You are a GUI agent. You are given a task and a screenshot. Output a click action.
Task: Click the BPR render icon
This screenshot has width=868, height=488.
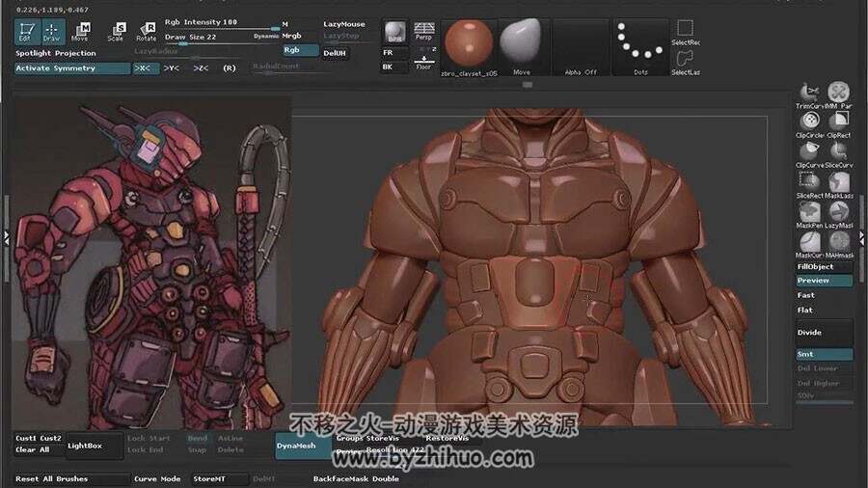click(x=394, y=32)
